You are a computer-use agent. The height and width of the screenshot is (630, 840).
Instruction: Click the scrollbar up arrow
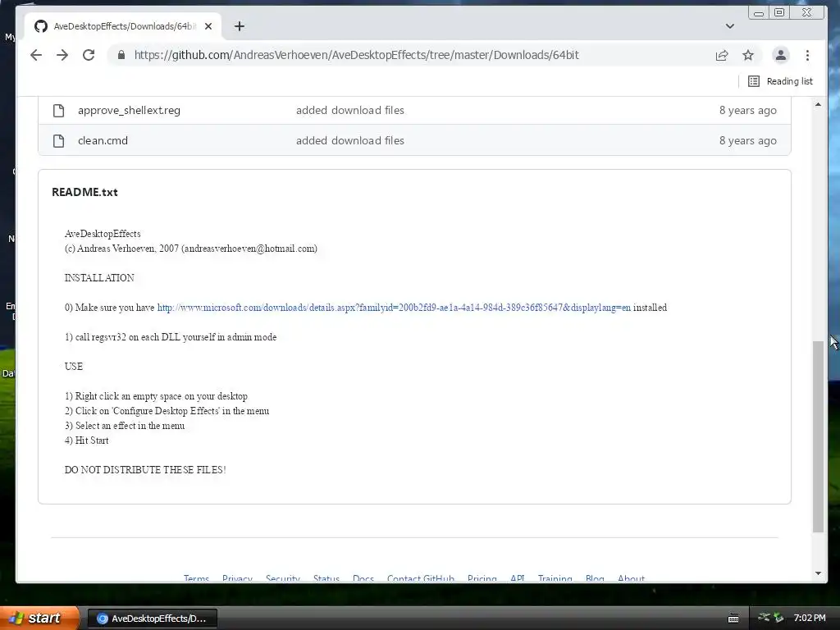click(818, 104)
